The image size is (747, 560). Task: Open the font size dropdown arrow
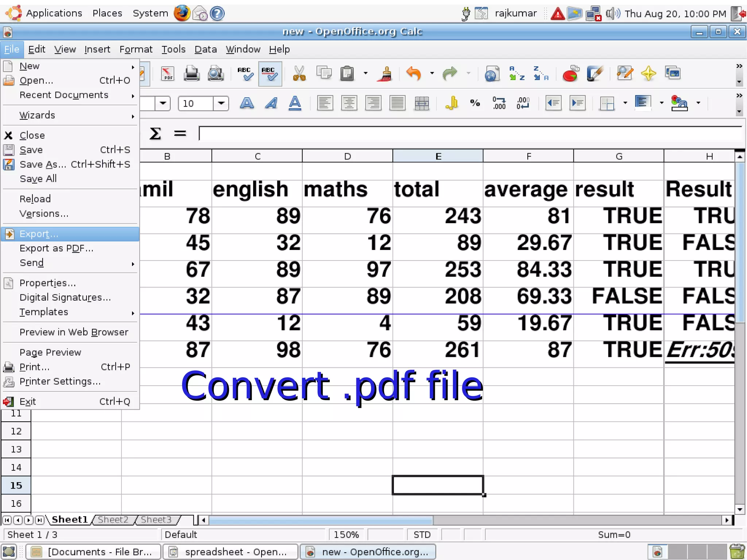pos(221,104)
